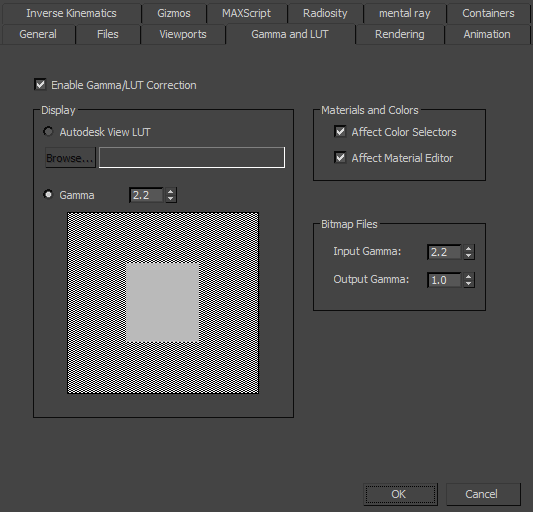533x512 pixels.
Task: Open the Rendering tab
Action: pyautogui.click(x=400, y=34)
